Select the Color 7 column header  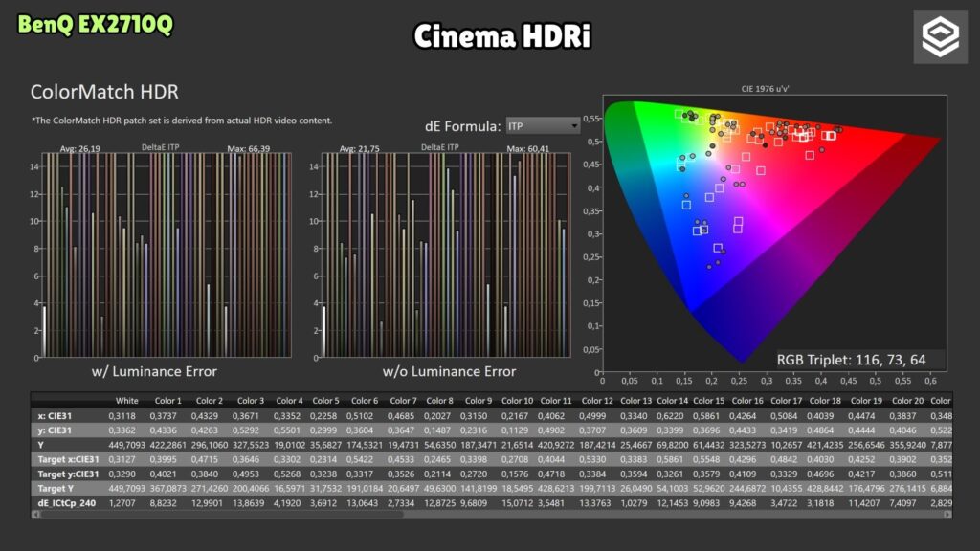(403, 401)
